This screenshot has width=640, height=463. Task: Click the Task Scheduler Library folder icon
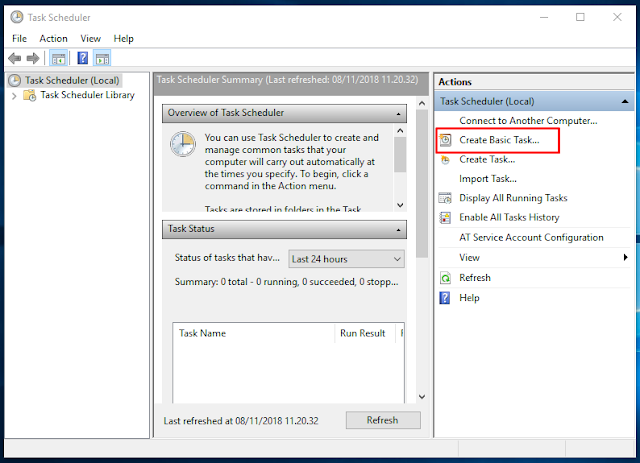(x=29, y=95)
